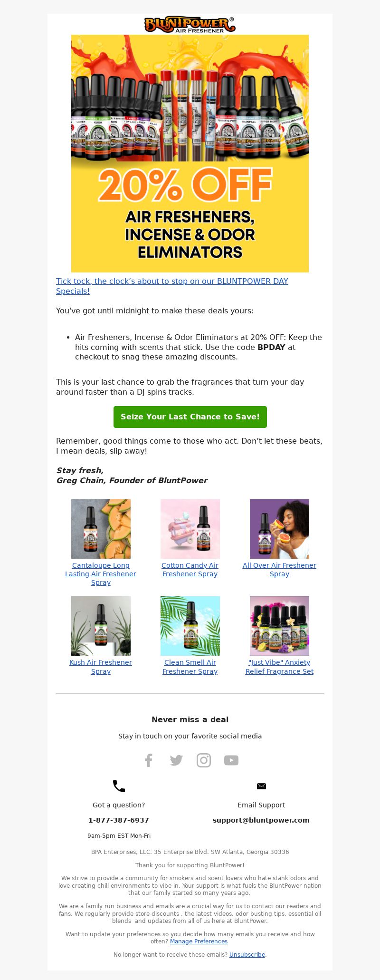The image size is (380, 980).
Task: Open the Instagram social icon
Action: click(204, 760)
